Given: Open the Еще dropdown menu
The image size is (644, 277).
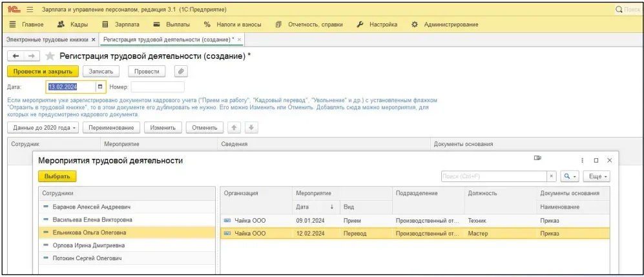Looking at the screenshot, I should [x=596, y=176].
